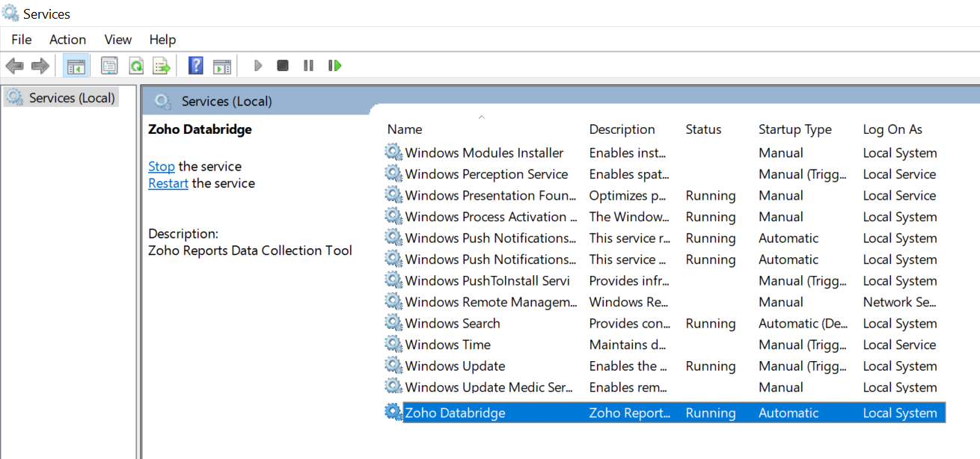This screenshot has height=459, width=980.
Task: Click the Forward arrow in the toolbar
Action: [x=40, y=66]
